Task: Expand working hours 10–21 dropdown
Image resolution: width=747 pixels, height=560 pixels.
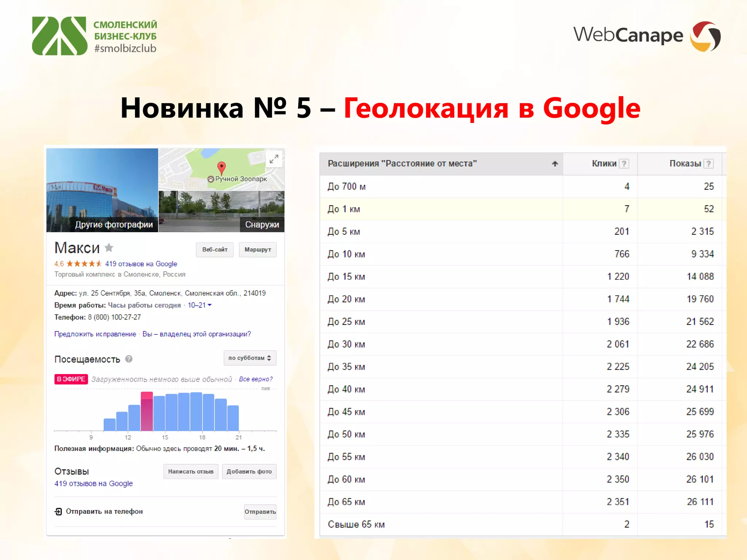Action: click(200, 305)
